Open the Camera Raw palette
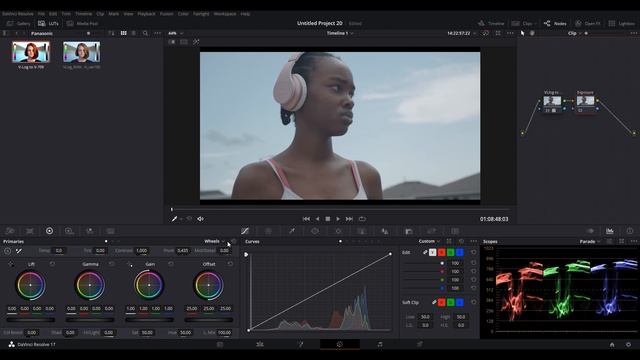The height and width of the screenshot is (360, 640). pos(10,231)
